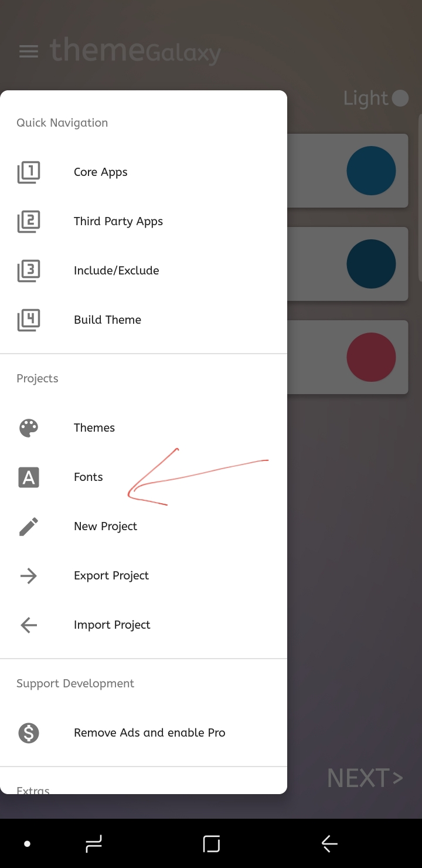Tap the New Project pencil icon
The width and height of the screenshot is (422, 868).
[x=29, y=526]
